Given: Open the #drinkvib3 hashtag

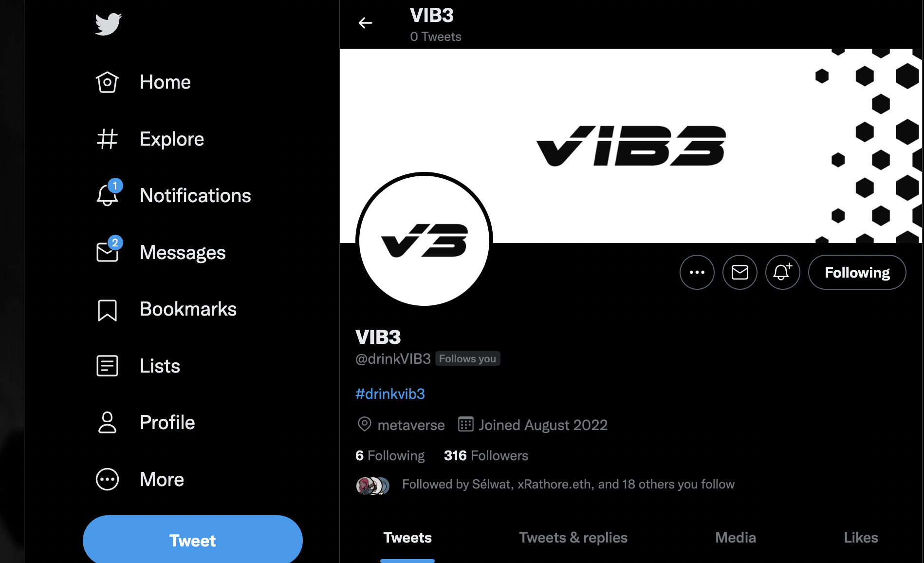Looking at the screenshot, I should (389, 394).
